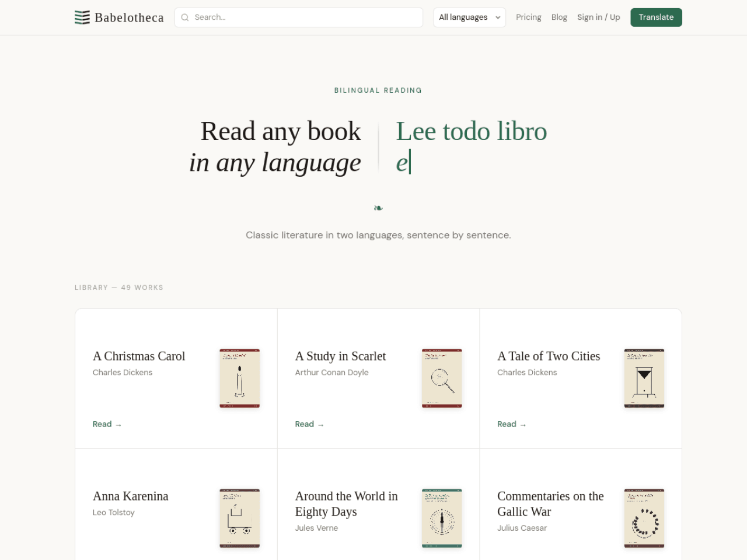747x560 pixels.
Task: Click the Babelotheca logo icon
Action: 82,17
